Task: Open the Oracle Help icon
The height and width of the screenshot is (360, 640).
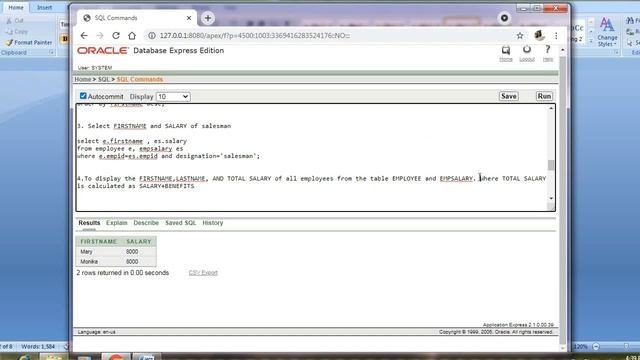Action: pyautogui.click(x=548, y=53)
